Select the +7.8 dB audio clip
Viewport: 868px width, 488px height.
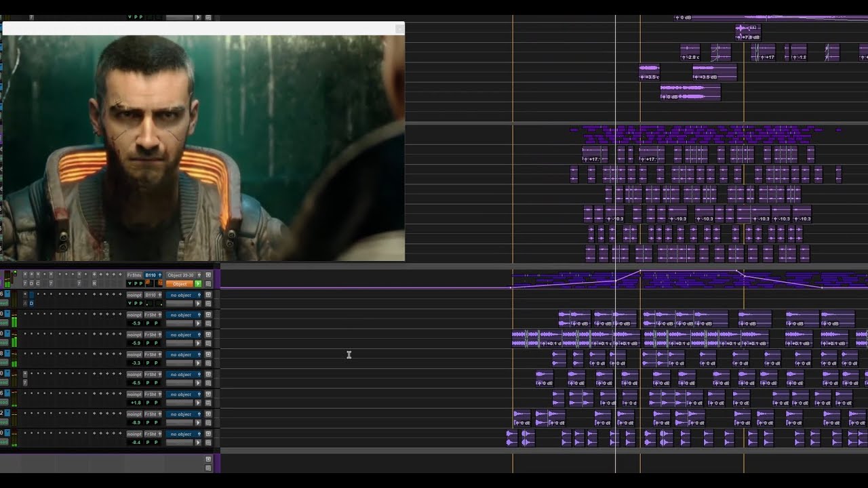748,33
